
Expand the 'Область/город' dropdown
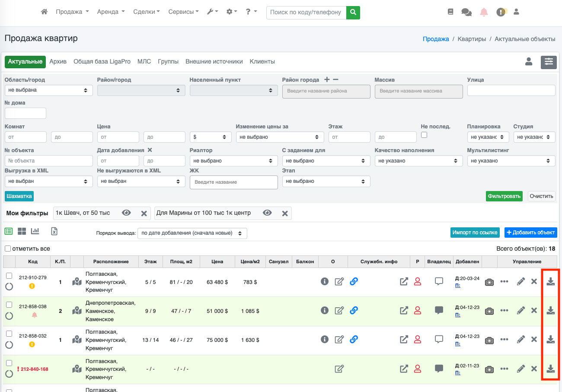tap(48, 90)
